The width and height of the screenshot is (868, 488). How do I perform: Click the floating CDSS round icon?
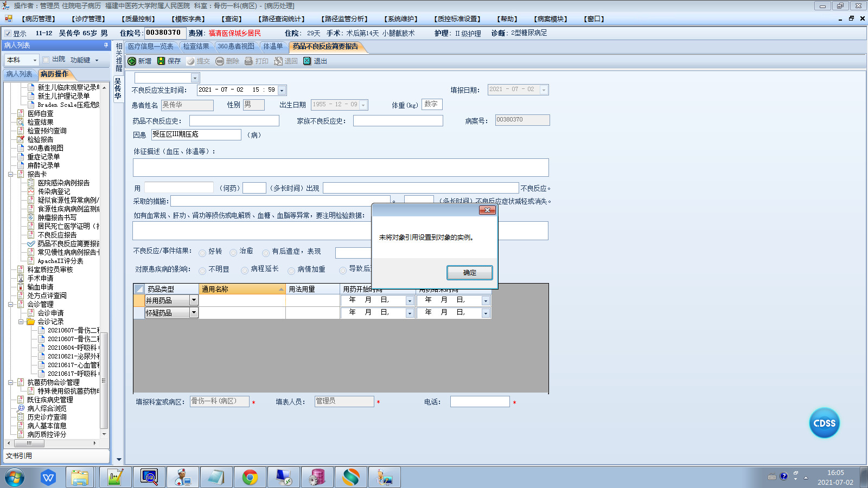click(825, 423)
